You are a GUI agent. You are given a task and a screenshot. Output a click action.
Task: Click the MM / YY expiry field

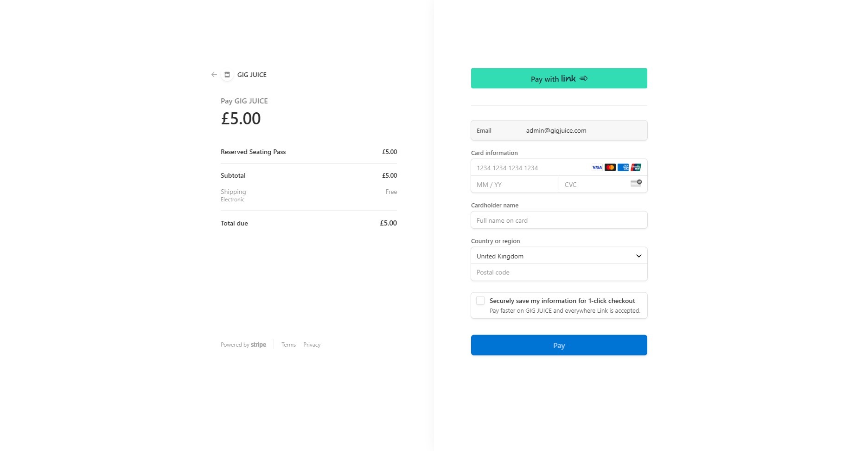click(x=515, y=185)
